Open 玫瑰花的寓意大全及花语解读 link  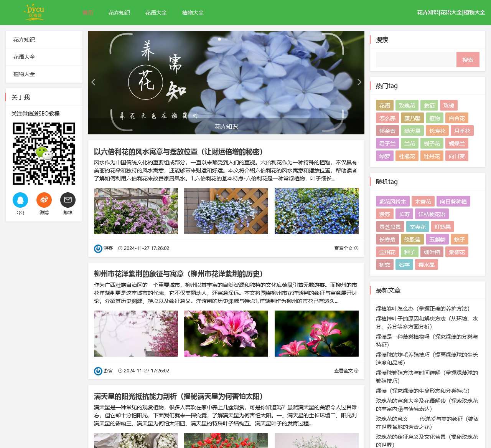point(427,405)
